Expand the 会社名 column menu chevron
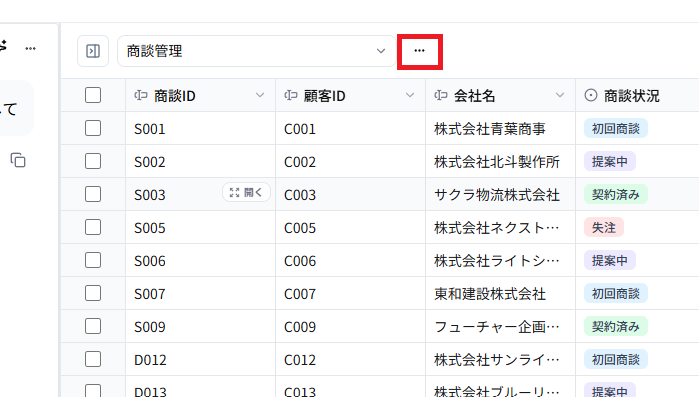This screenshot has height=397, width=699. 560,95
